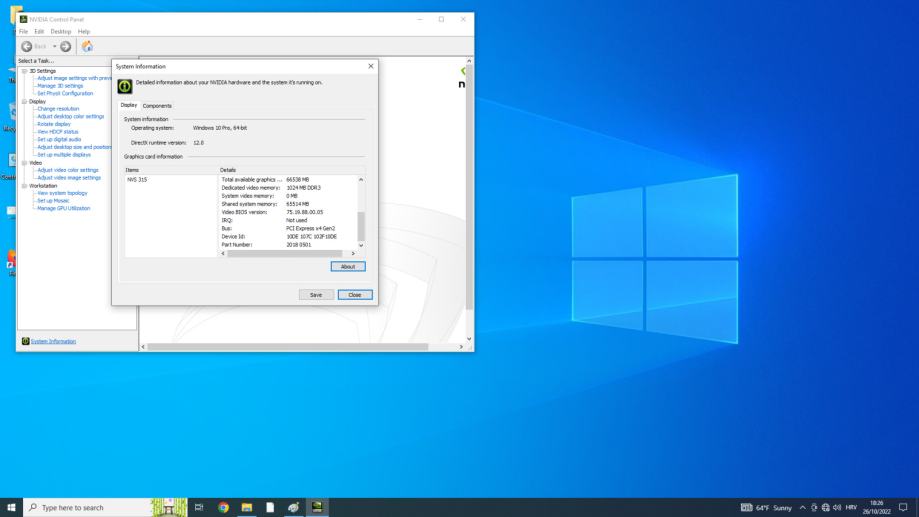Switch to the Components tab
This screenshot has width=919, height=517.
pos(157,106)
